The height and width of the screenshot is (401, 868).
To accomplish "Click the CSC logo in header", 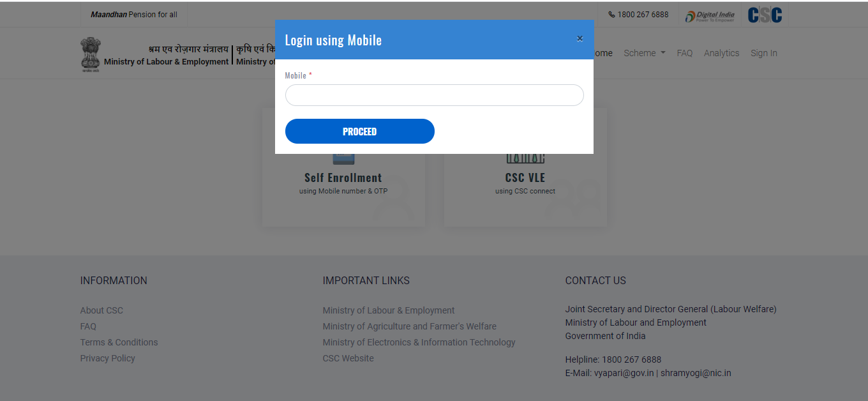I will click(765, 15).
